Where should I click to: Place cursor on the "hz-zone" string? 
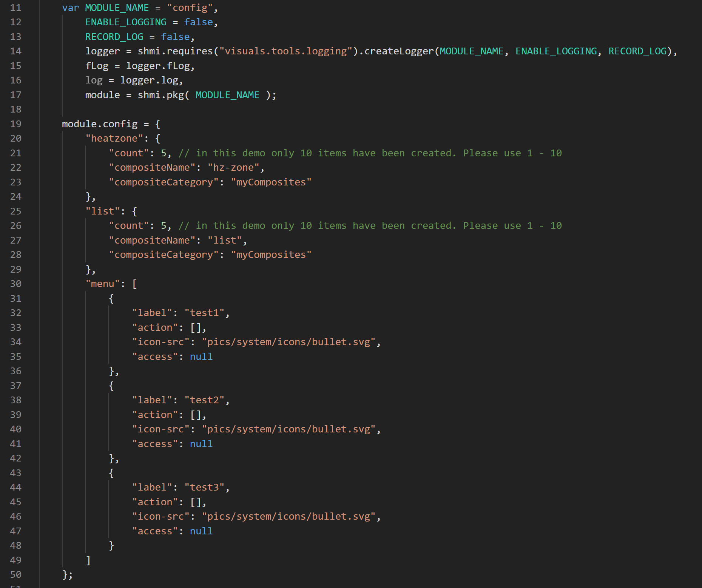pyautogui.click(x=233, y=167)
